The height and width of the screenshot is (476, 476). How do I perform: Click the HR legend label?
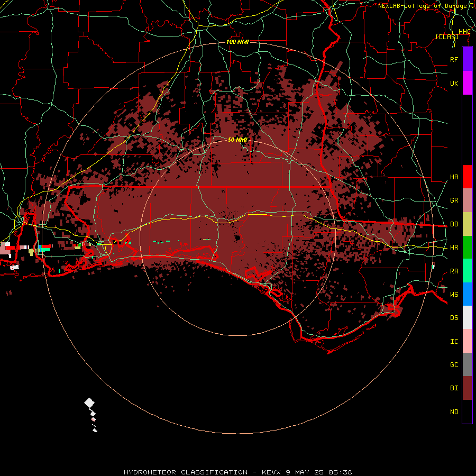454,248
